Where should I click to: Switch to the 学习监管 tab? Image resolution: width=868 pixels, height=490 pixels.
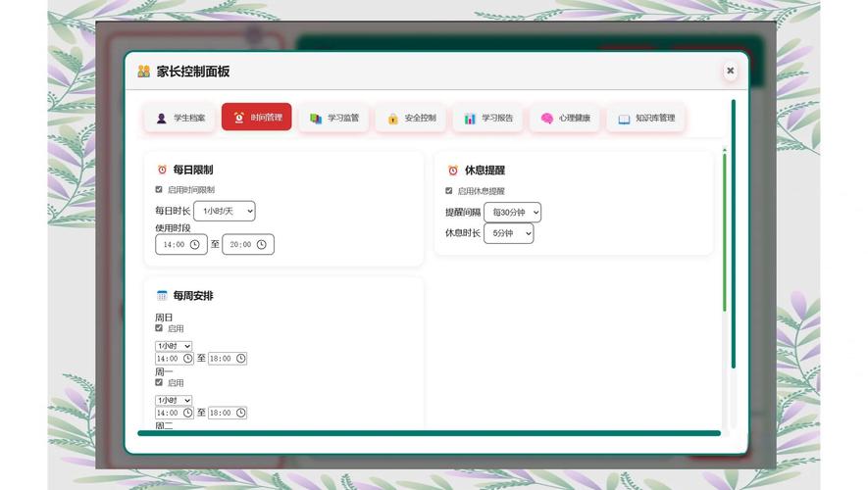333,118
